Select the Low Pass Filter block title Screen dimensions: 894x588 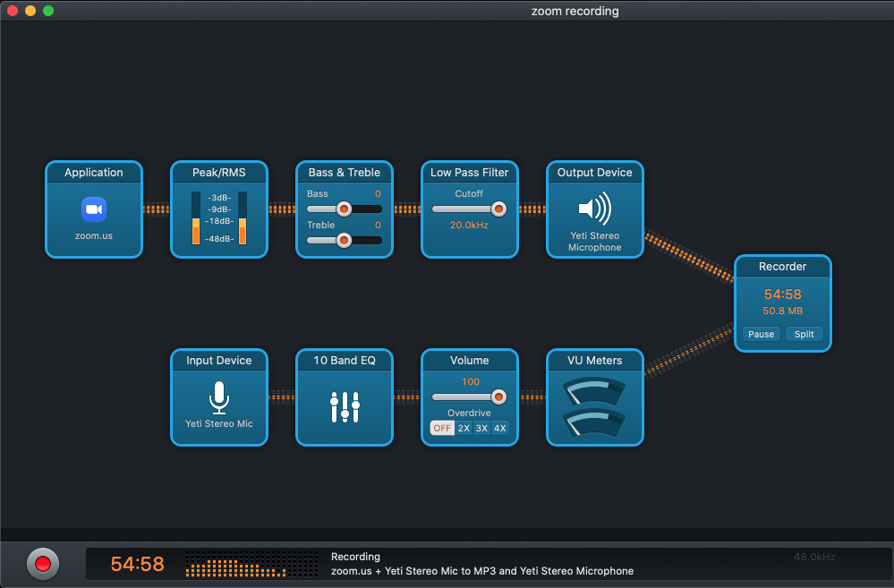pos(469,172)
